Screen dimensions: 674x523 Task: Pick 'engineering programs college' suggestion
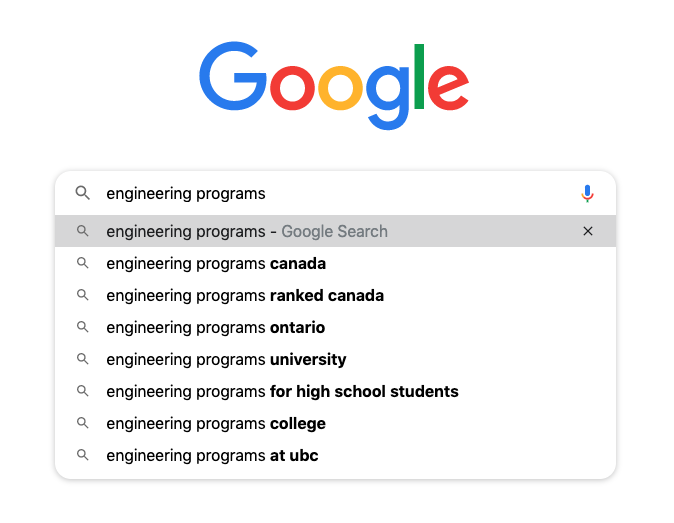(335, 423)
